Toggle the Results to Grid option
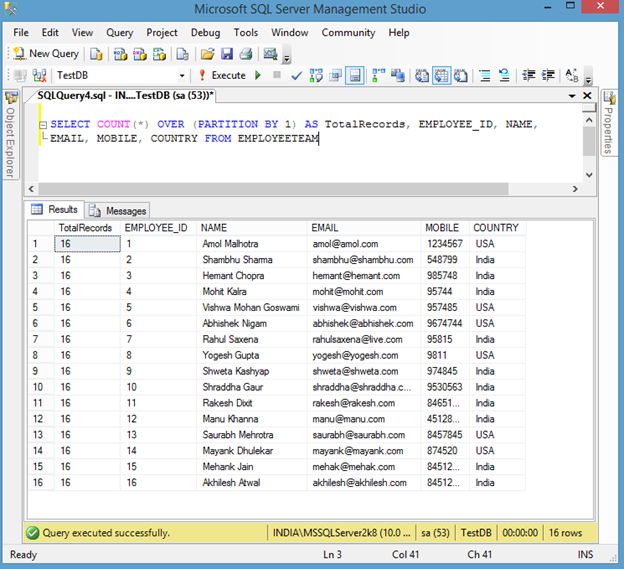This screenshot has width=624, height=569. coord(440,75)
